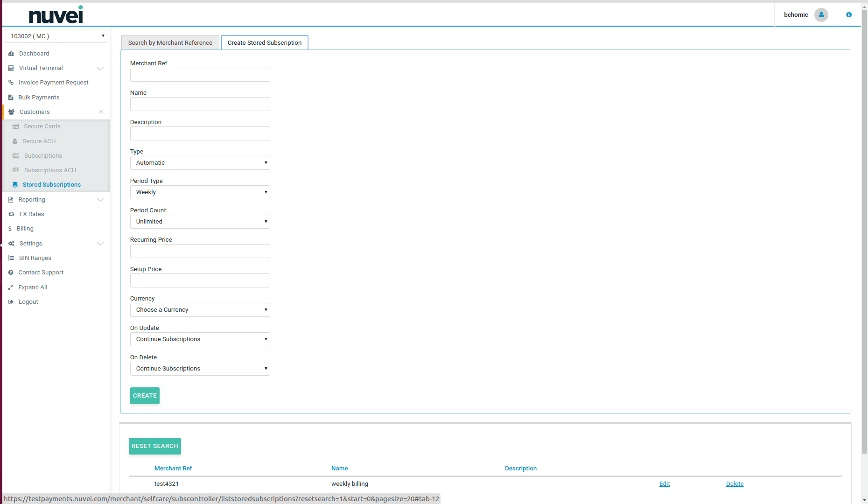
Task: Click the page vertical scrollbar
Action: [x=864, y=233]
